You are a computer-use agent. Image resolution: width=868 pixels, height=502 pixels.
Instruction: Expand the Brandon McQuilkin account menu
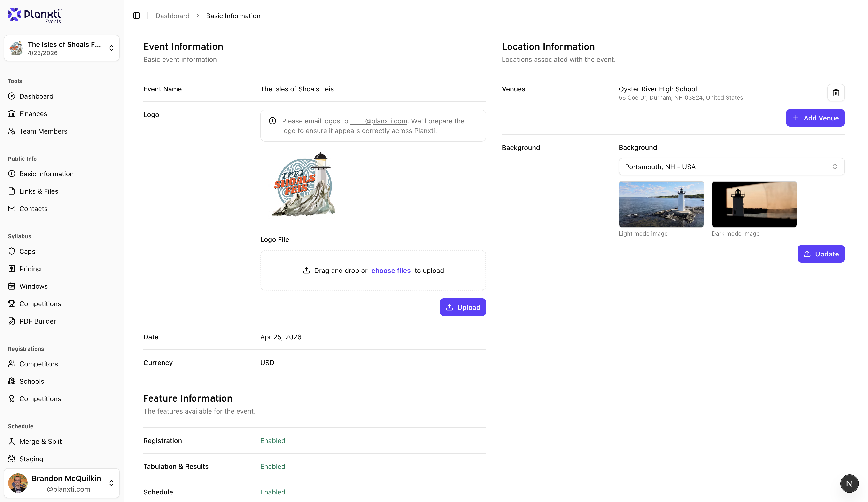111,483
